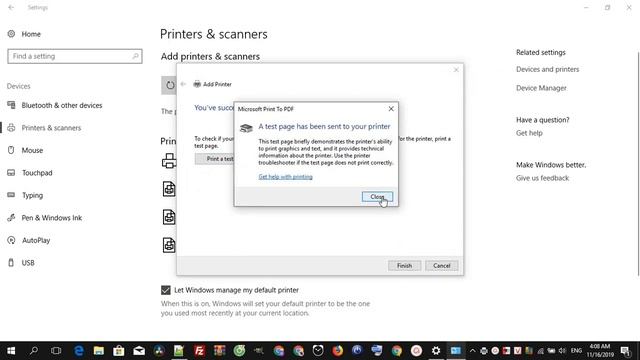The width and height of the screenshot is (640, 360).
Task: Launch Microsoft Edge from taskbar
Action: click(78, 351)
